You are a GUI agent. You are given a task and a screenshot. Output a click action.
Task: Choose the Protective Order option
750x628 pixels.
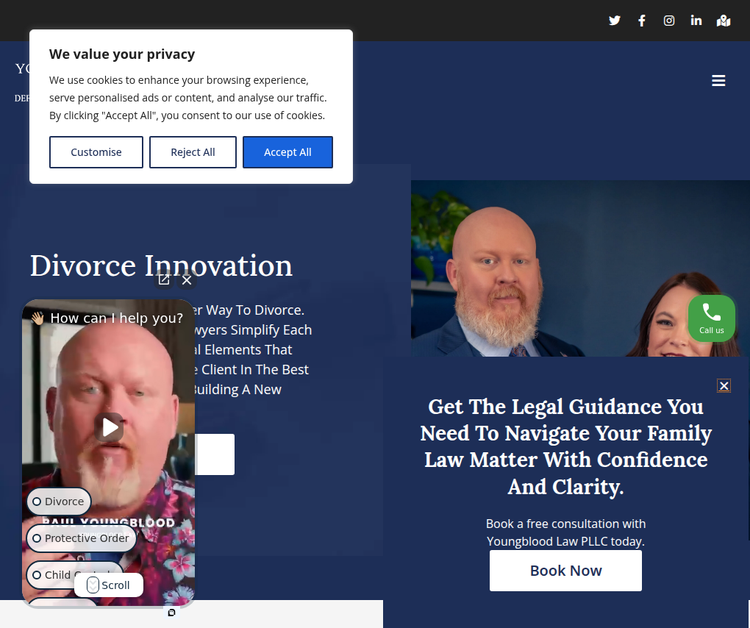[81, 538]
